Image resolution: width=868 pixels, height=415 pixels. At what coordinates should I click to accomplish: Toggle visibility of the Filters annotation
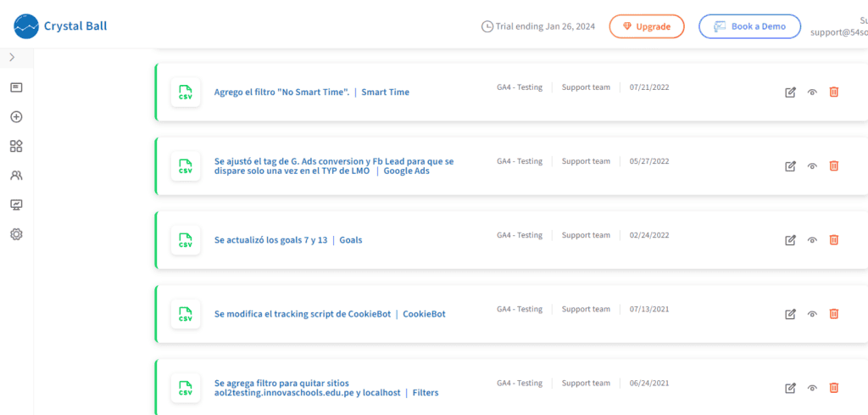[812, 389]
